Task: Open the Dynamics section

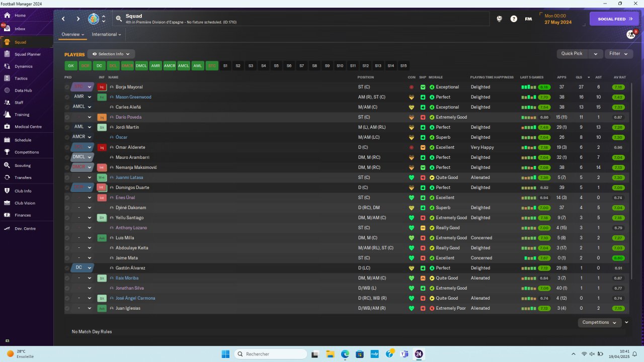Action: 24,66
